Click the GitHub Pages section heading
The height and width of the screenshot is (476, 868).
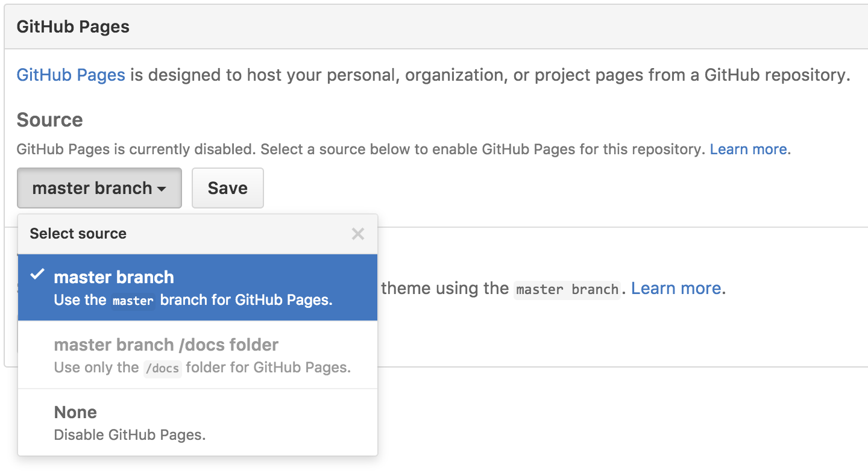pyautogui.click(x=73, y=27)
